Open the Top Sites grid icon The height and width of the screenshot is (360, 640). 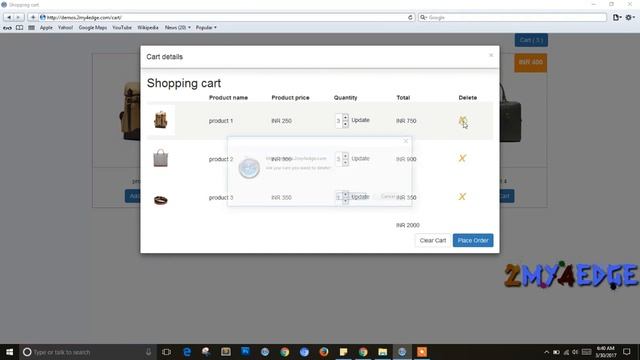click(x=31, y=28)
